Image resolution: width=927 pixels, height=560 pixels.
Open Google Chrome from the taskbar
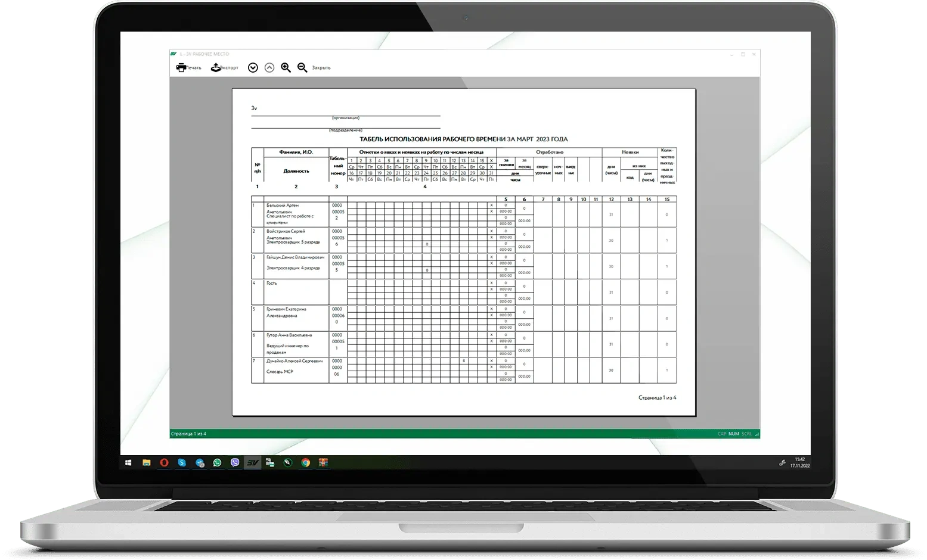[305, 462]
